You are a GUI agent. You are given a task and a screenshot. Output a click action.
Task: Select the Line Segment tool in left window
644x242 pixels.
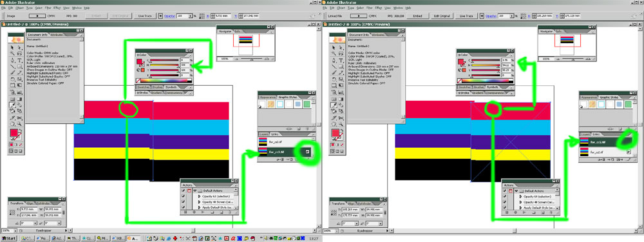12,66
